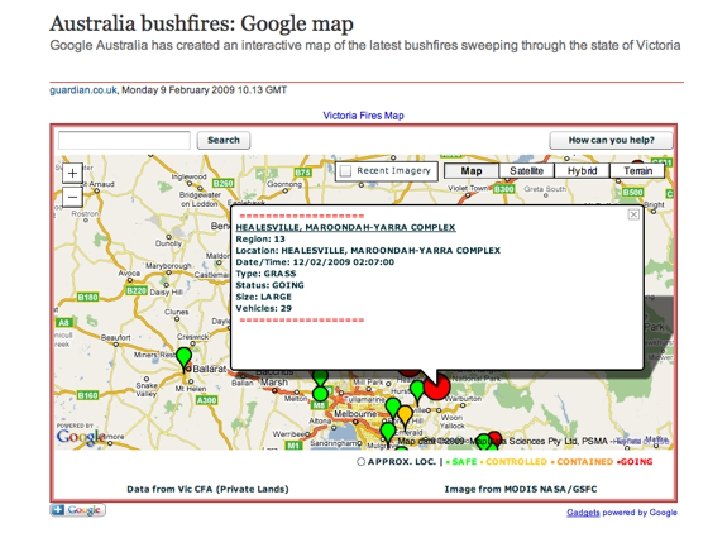Click the CONTROLLED legend label
The width and height of the screenshot is (720, 540).
tap(516, 461)
